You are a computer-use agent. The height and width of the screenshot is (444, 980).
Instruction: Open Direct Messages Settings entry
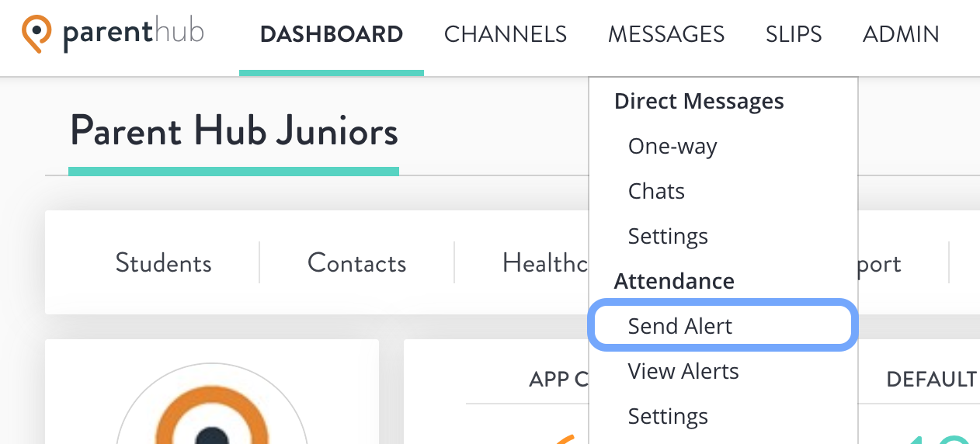coord(668,236)
